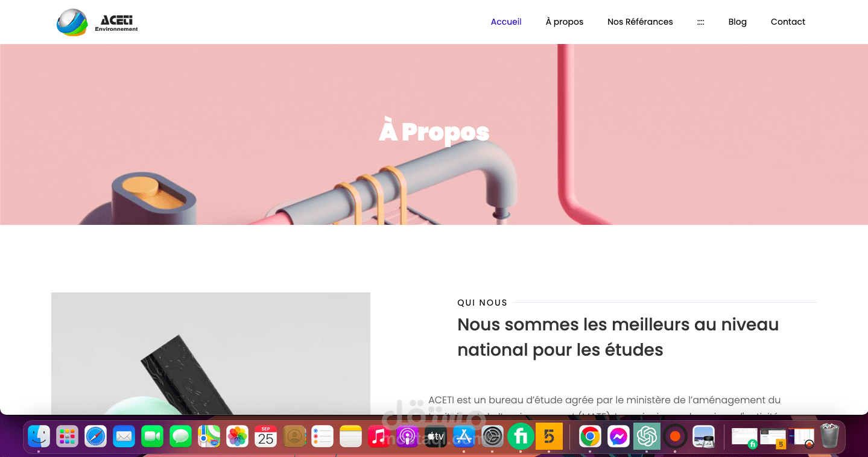The image size is (868, 457).
Task: Open the Contact link
Action: coord(788,22)
